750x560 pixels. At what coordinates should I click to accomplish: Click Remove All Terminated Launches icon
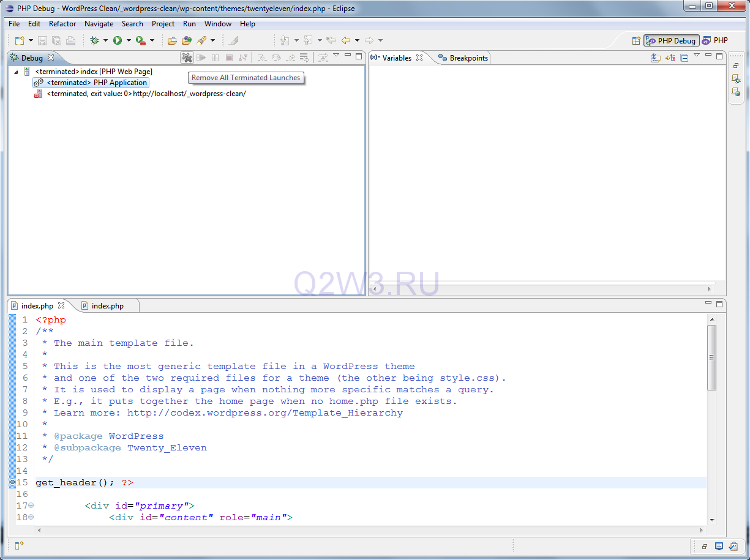[x=187, y=58]
